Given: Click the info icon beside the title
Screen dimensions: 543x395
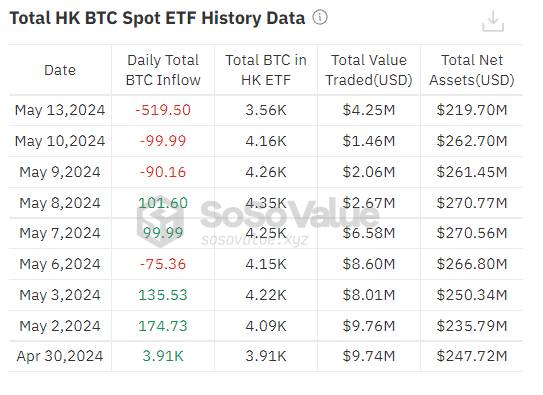Looking at the screenshot, I should pos(320,17).
